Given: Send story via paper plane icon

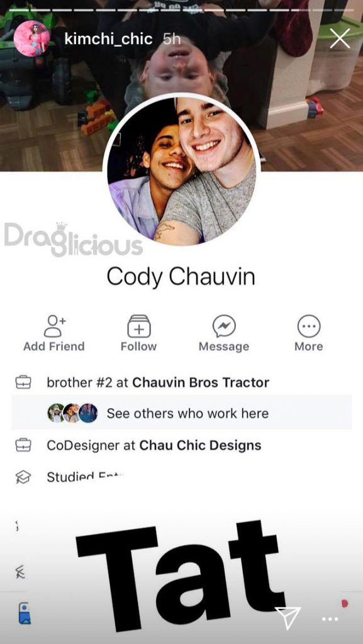Looking at the screenshot, I should point(288,618).
